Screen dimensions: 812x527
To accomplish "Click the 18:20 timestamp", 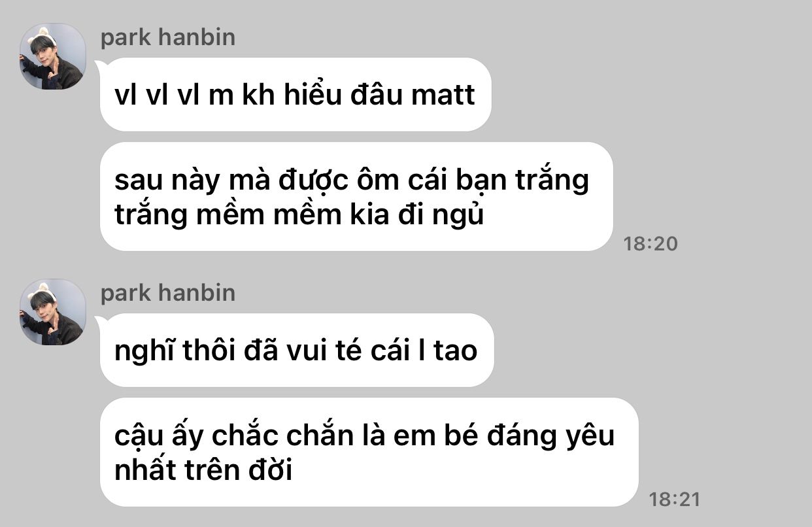I will [x=651, y=245].
